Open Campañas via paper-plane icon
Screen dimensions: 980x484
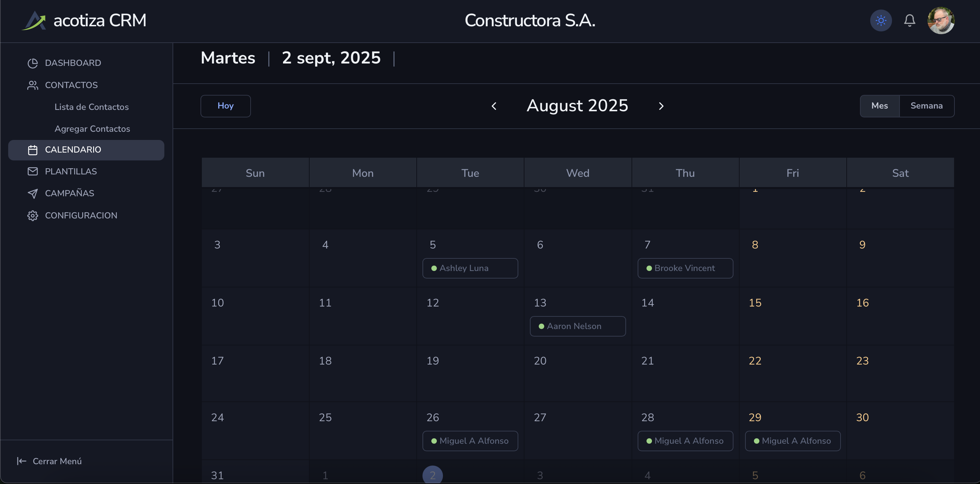33,194
